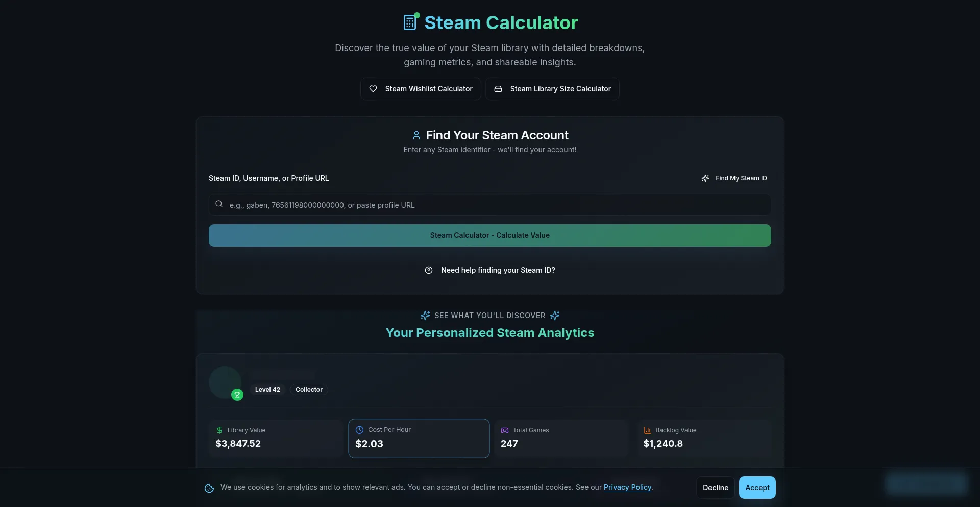Click the $2.03 cost per hour value
The width and height of the screenshot is (980, 507).
click(369, 444)
